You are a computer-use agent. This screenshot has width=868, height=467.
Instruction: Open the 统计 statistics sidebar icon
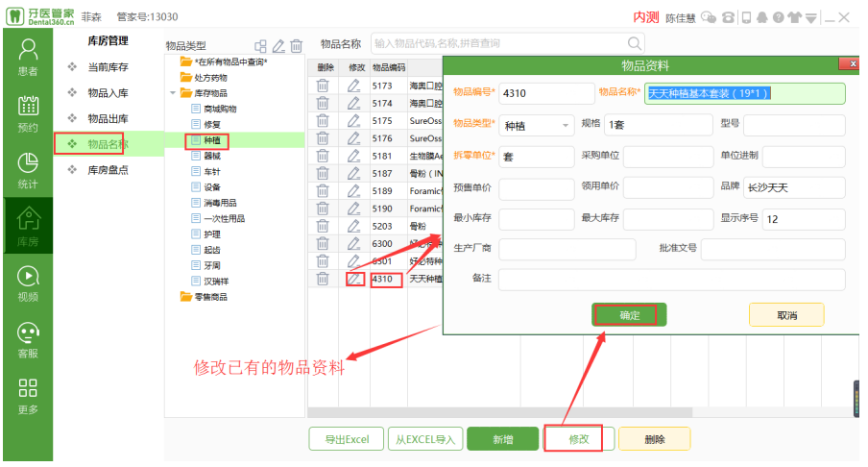[28, 171]
